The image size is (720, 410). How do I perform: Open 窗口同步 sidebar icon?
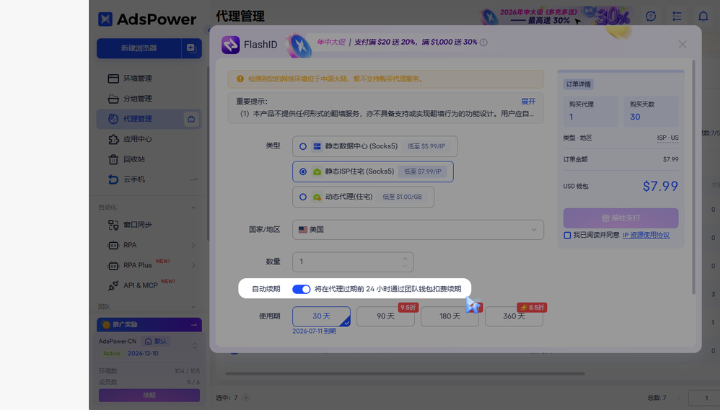[x=113, y=225]
